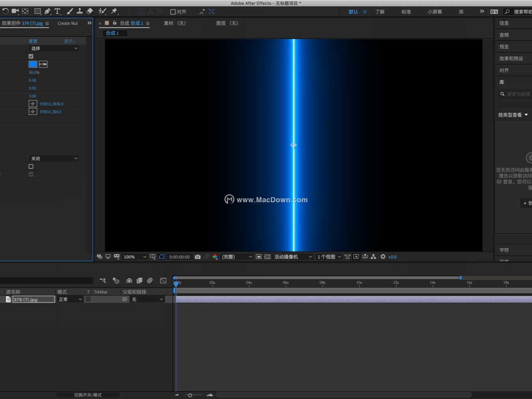
Task: Toggle the effect enable checkbox in Effect Controls
Action: (x=31, y=56)
